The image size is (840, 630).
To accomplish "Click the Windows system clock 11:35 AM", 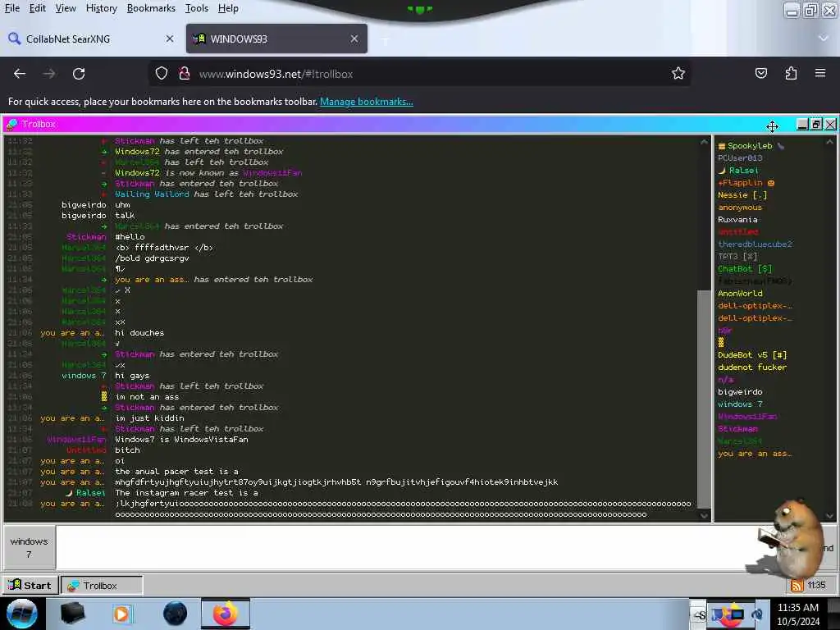I will (x=797, y=614).
